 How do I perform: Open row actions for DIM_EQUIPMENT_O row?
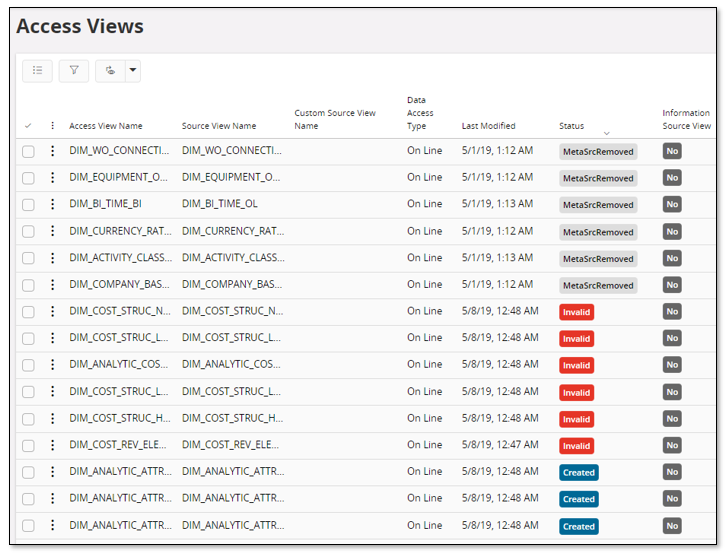[53, 178]
